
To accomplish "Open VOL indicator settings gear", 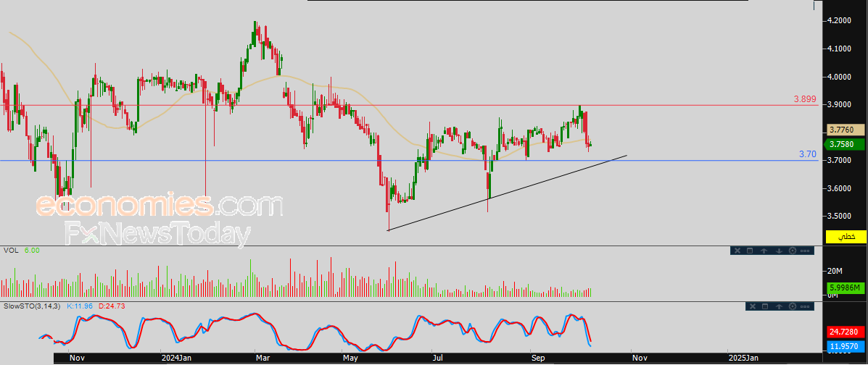I will [x=792, y=251].
